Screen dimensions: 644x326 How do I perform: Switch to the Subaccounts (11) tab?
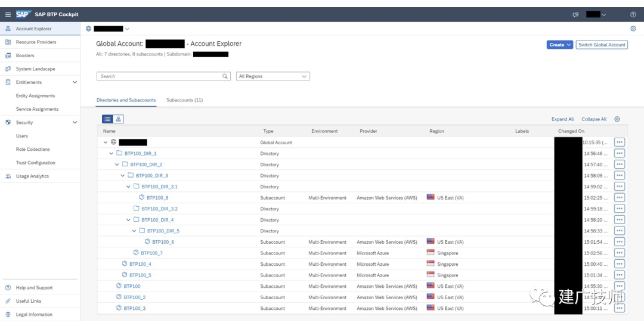click(x=184, y=100)
